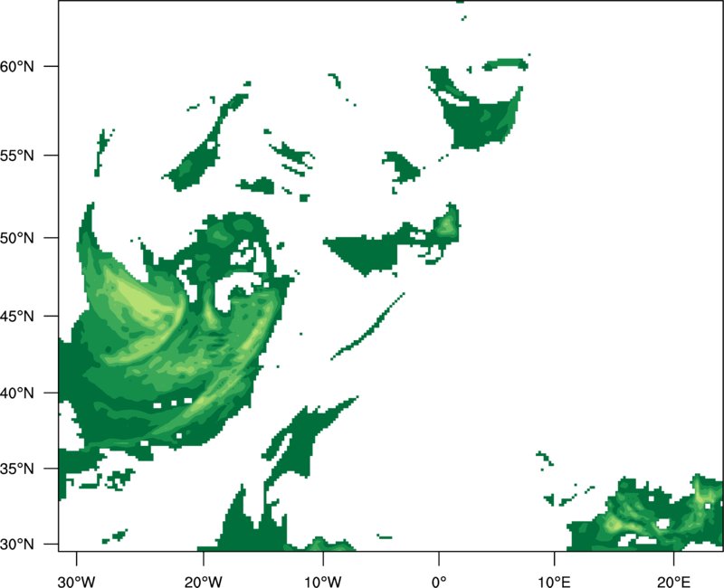Click the 50°N latitude label

coord(17,238)
